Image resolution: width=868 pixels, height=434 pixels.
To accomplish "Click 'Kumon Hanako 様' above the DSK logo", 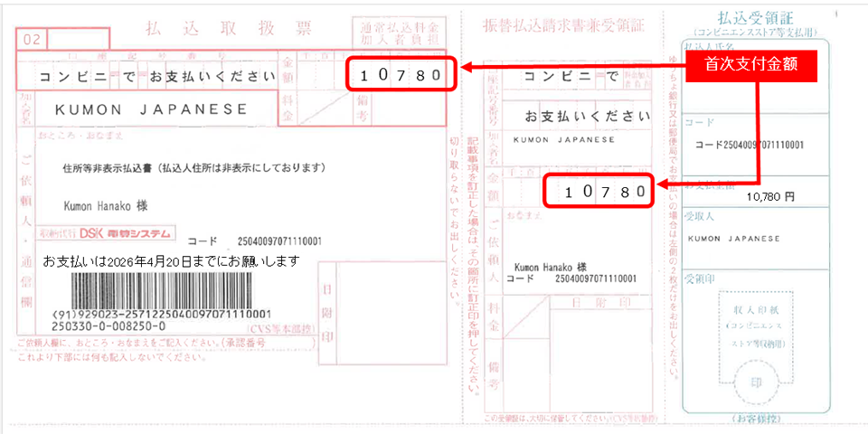I will coord(106,206).
